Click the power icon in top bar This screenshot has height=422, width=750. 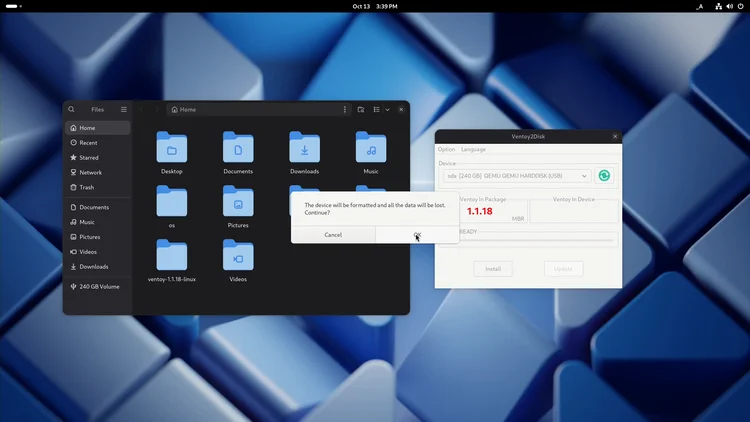[740, 6]
